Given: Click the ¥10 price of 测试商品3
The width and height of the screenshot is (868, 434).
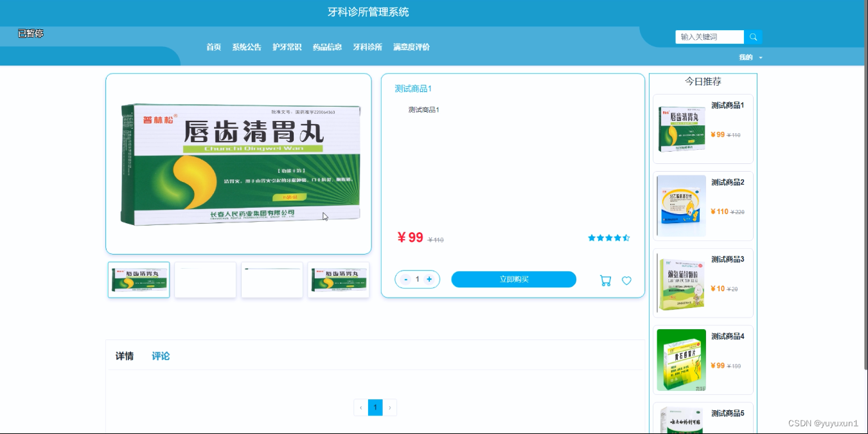Looking at the screenshot, I should [718, 289].
